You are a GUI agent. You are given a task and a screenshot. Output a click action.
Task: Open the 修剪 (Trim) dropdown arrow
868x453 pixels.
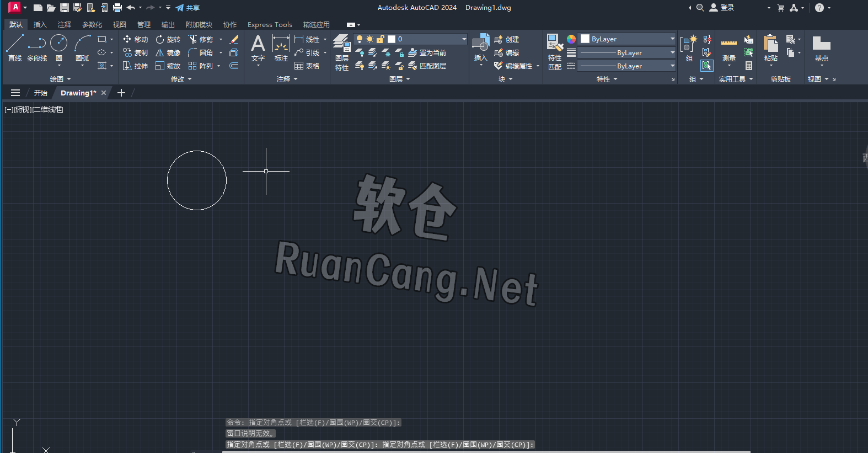[221, 39]
